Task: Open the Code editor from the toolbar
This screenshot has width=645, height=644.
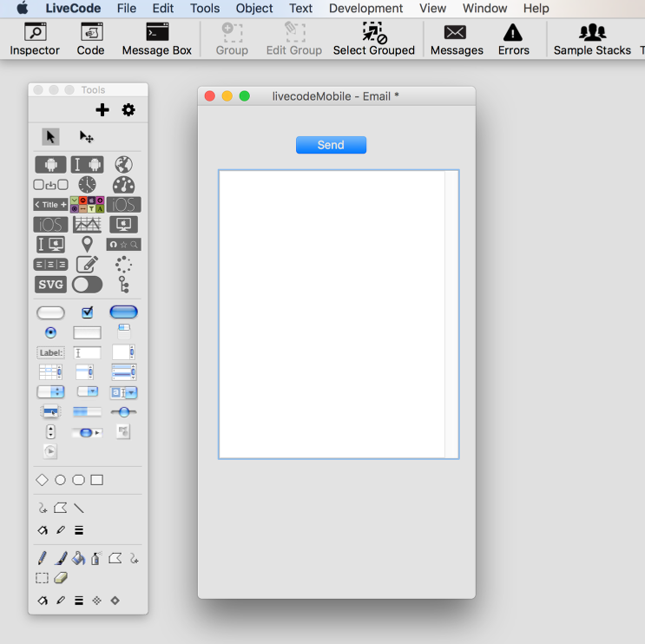Action: (x=91, y=39)
